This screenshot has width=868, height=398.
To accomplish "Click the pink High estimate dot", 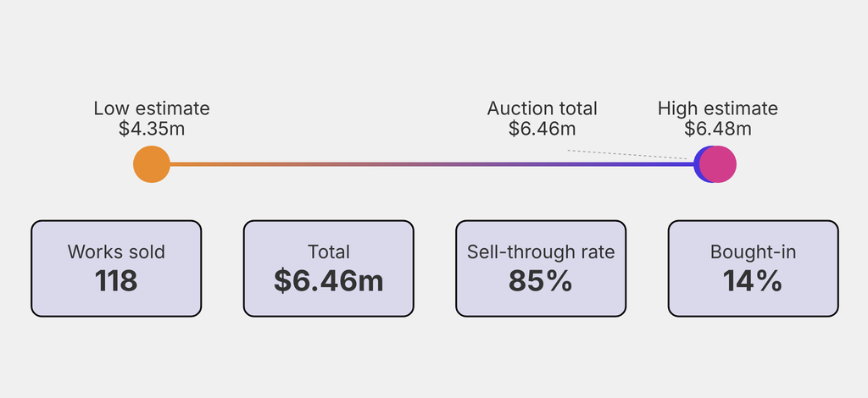I will tap(719, 164).
